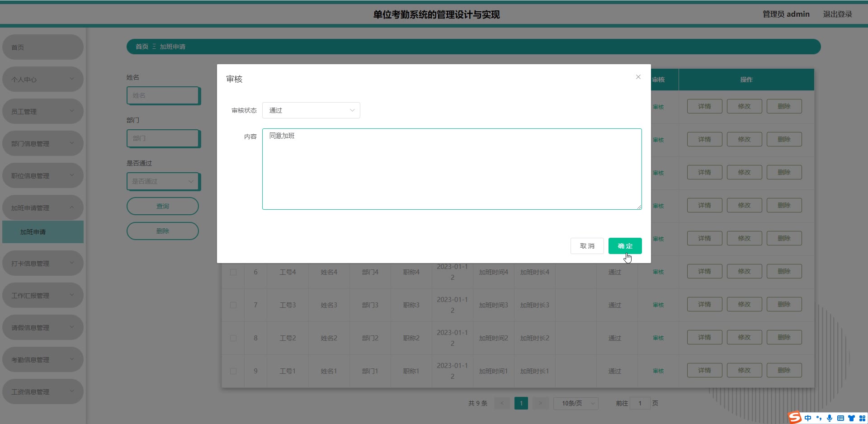Click the Sogou microphone voice input icon
Screen dimensions: 868x424
pos(830,418)
